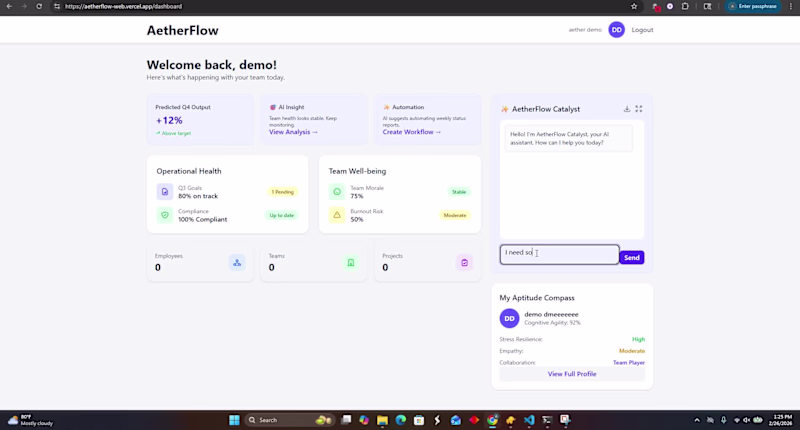Click the High stress resilience value
The image size is (800, 430).
coord(638,339)
